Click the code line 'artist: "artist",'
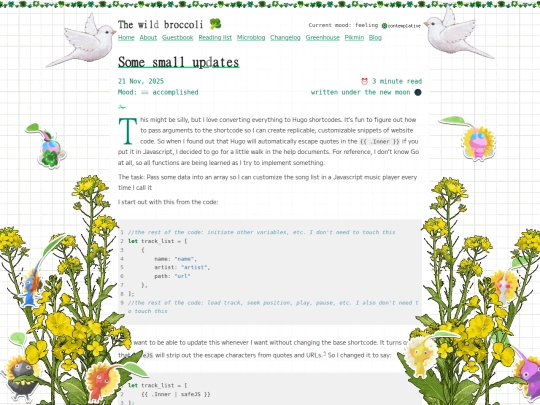Viewport: 540px width, 405px height. [x=182, y=267]
